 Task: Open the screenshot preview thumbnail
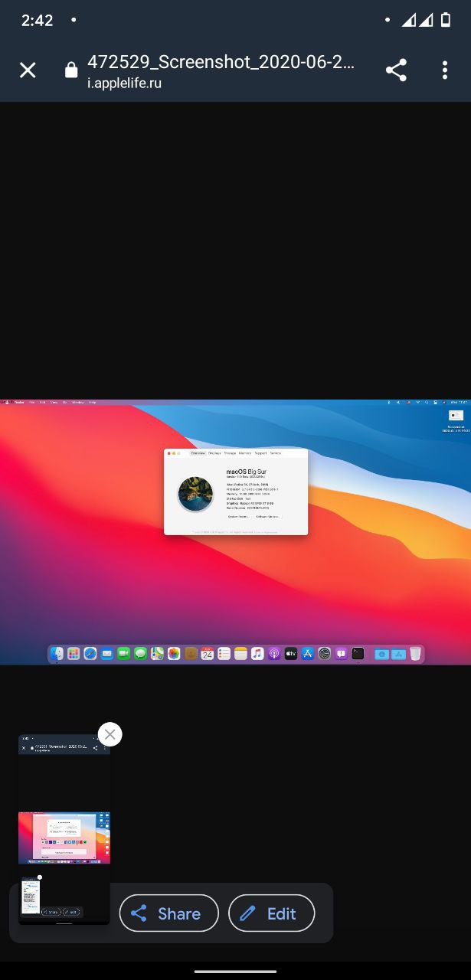[64, 829]
